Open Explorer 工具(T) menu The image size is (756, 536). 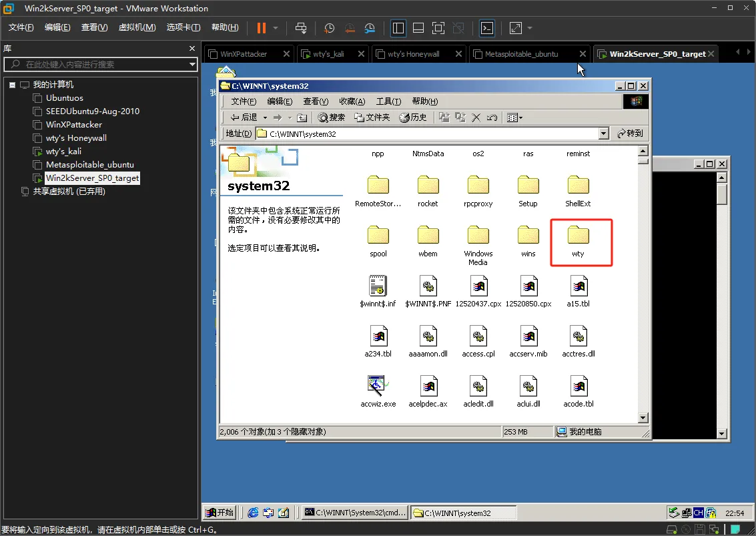pyautogui.click(x=388, y=101)
